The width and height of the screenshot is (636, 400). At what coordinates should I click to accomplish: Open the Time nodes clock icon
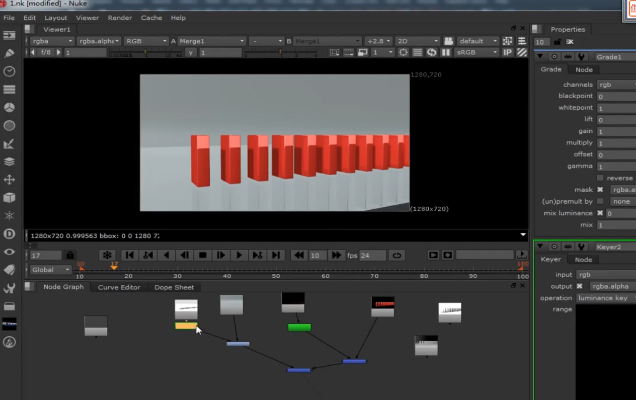point(9,71)
